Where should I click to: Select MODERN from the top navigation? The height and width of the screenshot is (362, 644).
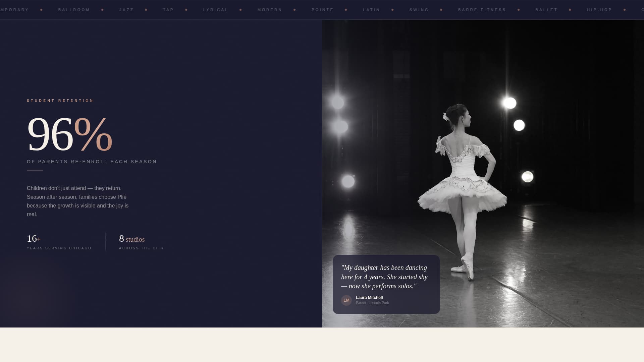pos(270,10)
